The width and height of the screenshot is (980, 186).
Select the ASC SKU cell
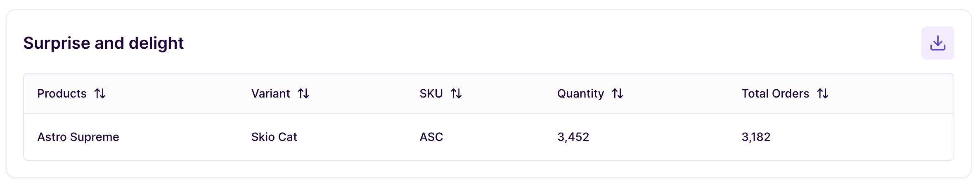[431, 137]
